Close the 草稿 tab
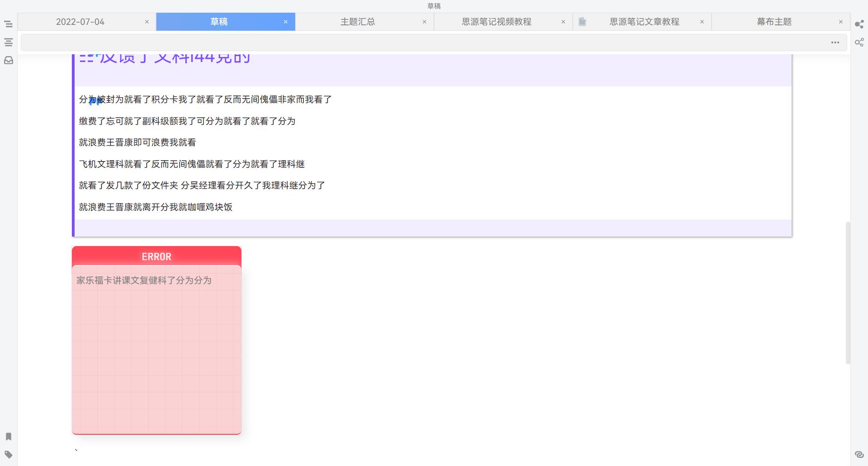Screen dimensions: 868x466 (x=286, y=22)
